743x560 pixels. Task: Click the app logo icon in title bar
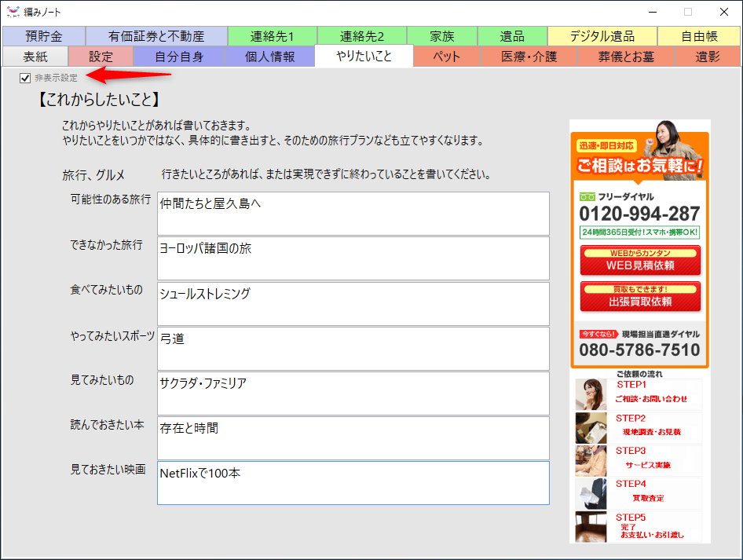13,12
